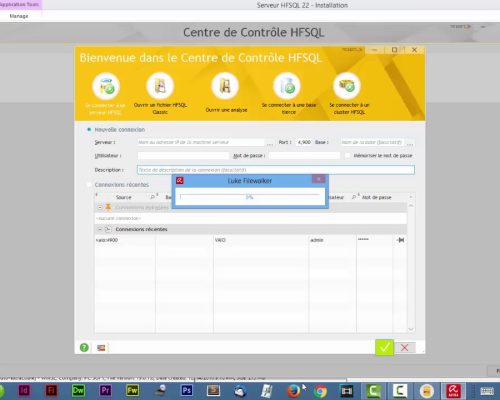Select the 'Nouvelle connexion' radio button
The height and width of the screenshot is (400, 500).
89,129
